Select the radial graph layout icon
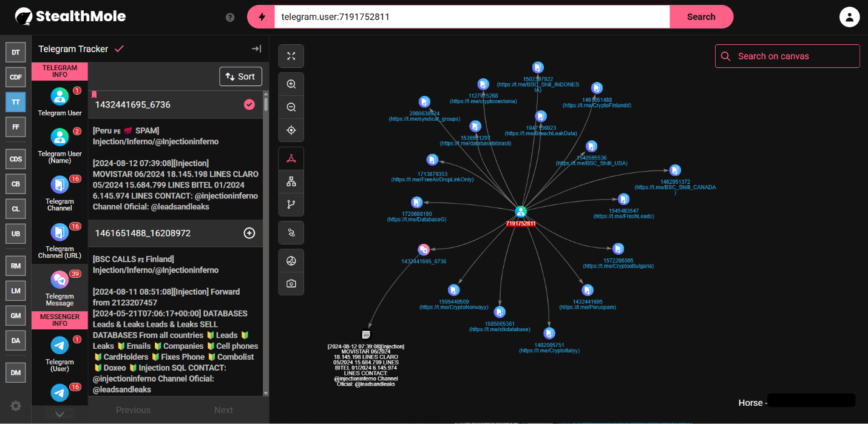This screenshot has height=424, width=868. (291, 158)
